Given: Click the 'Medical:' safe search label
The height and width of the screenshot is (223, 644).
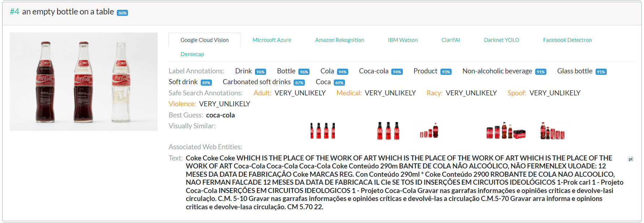Looking at the screenshot, I should tap(349, 93).
